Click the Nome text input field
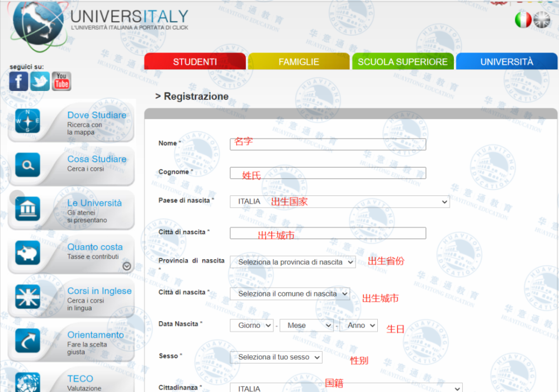The image size is (559, 392). (328, 144)
